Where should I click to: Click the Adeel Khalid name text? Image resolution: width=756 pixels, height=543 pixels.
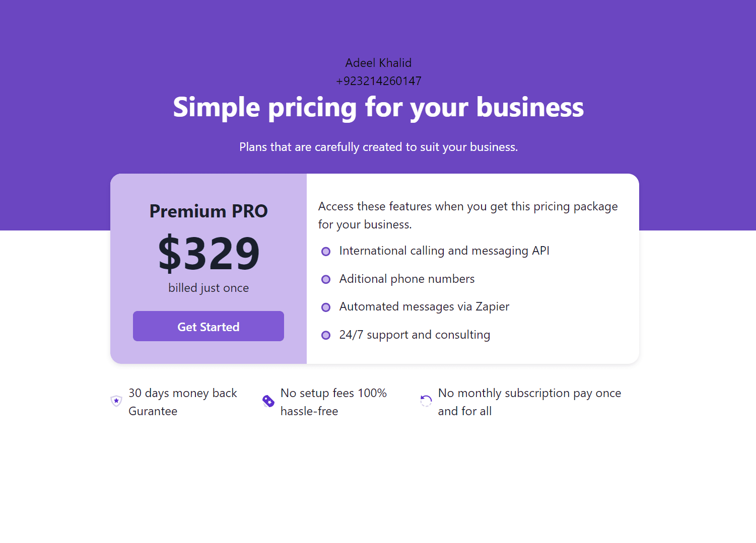(379, 63)
